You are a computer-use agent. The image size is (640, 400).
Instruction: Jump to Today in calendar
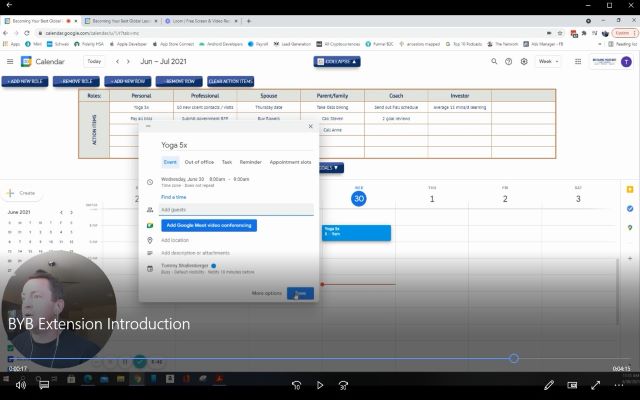click(x=94, y=61)
